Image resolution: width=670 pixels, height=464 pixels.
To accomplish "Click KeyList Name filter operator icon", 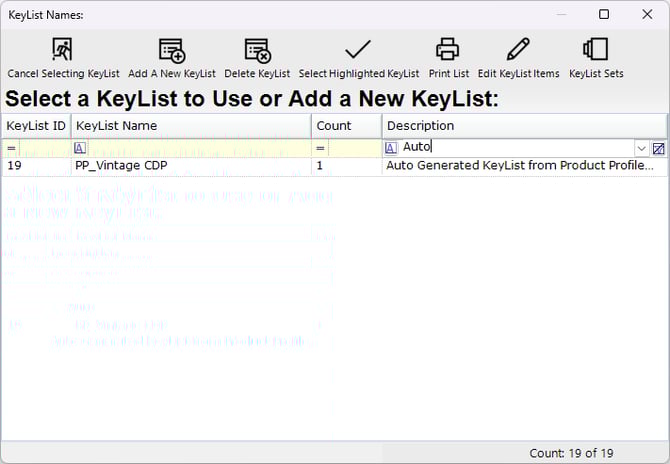I will pos(80,148).
